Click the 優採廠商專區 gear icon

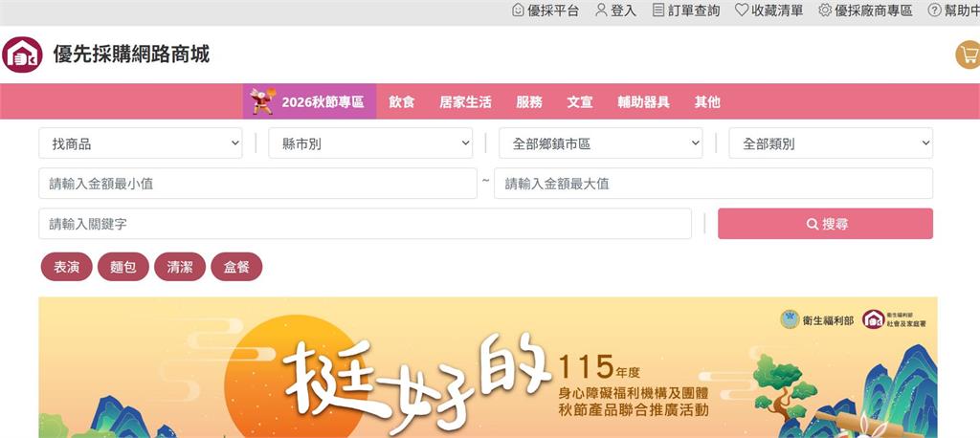point(825,10)
